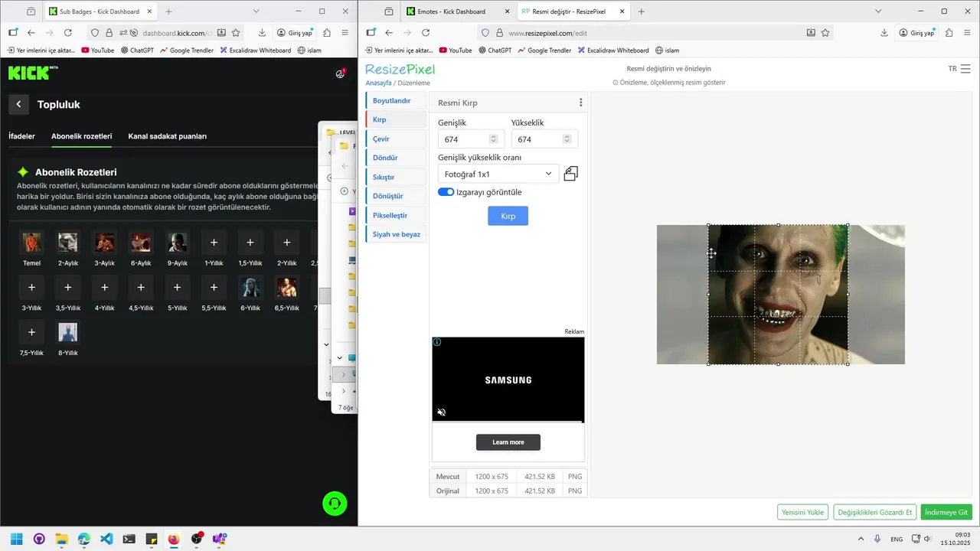This screenshot has width=980, height=551.
Task: Add badge for 5-Yıllık slot
Action: pyautogui.click(x=177, y=287)
